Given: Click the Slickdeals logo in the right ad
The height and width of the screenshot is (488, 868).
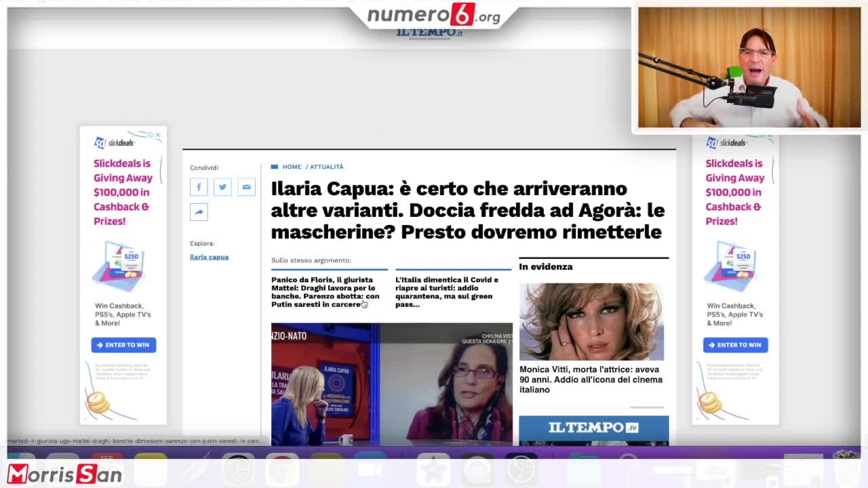Looking at the screenshot, I should 726,143.
